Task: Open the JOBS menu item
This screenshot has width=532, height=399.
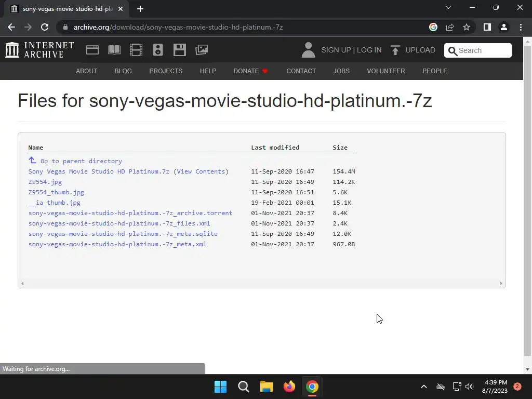Action: point(341,71)
